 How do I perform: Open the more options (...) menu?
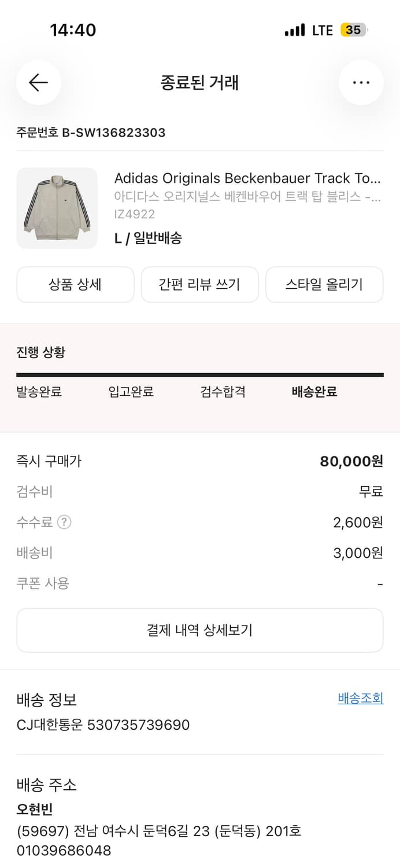[361, 83]
